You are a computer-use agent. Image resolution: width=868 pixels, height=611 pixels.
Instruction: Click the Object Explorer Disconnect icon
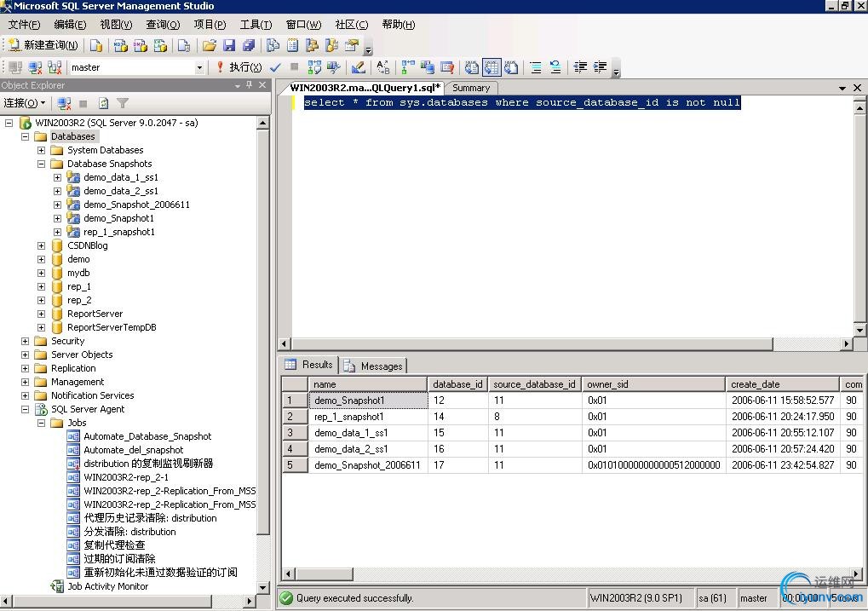pos(64,103)
